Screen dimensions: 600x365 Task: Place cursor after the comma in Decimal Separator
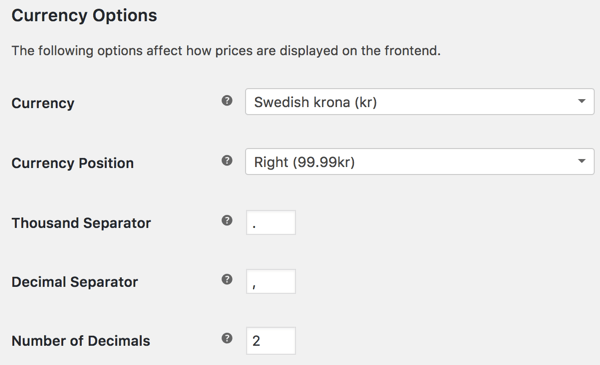click(257, 285)
